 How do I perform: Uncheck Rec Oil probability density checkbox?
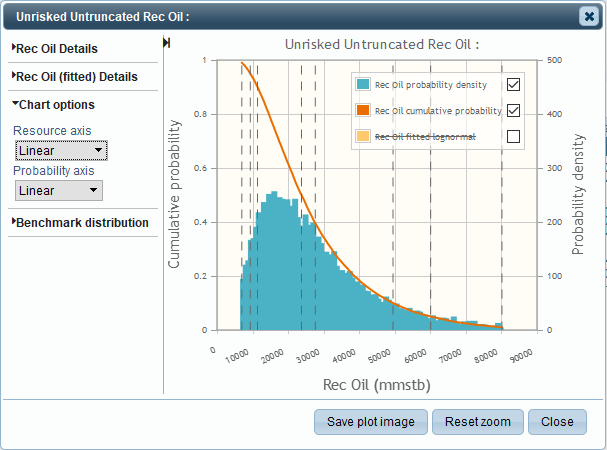(514, 84)
